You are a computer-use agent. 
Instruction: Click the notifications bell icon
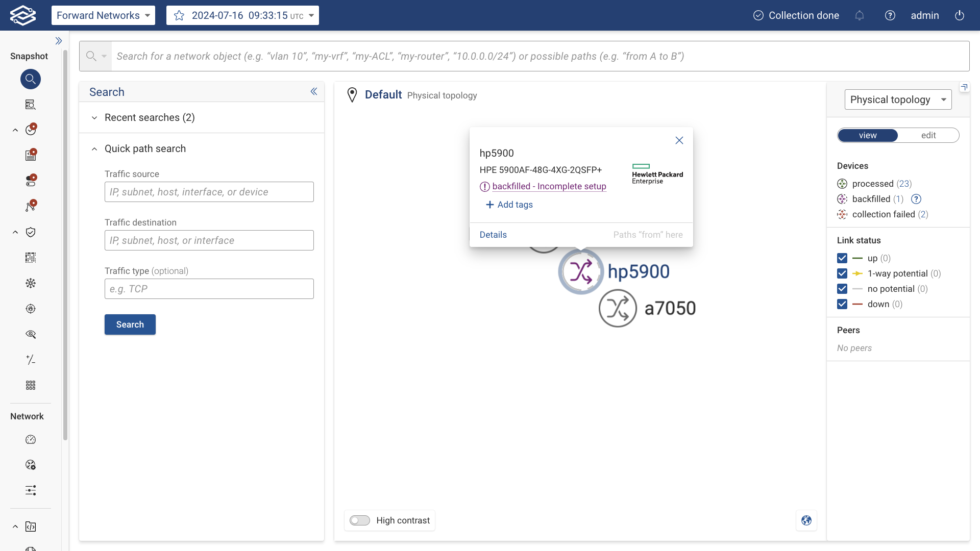pos(860,15)
